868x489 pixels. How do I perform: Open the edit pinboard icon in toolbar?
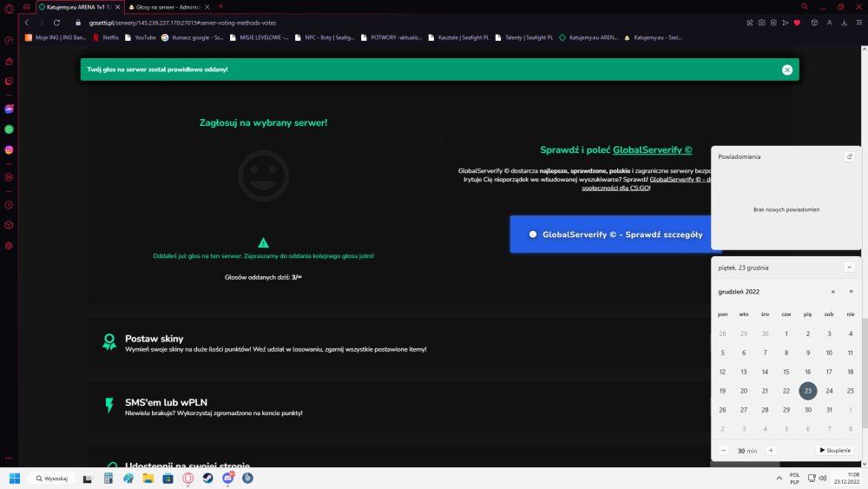pyautogui.click(x=750, y=23)
